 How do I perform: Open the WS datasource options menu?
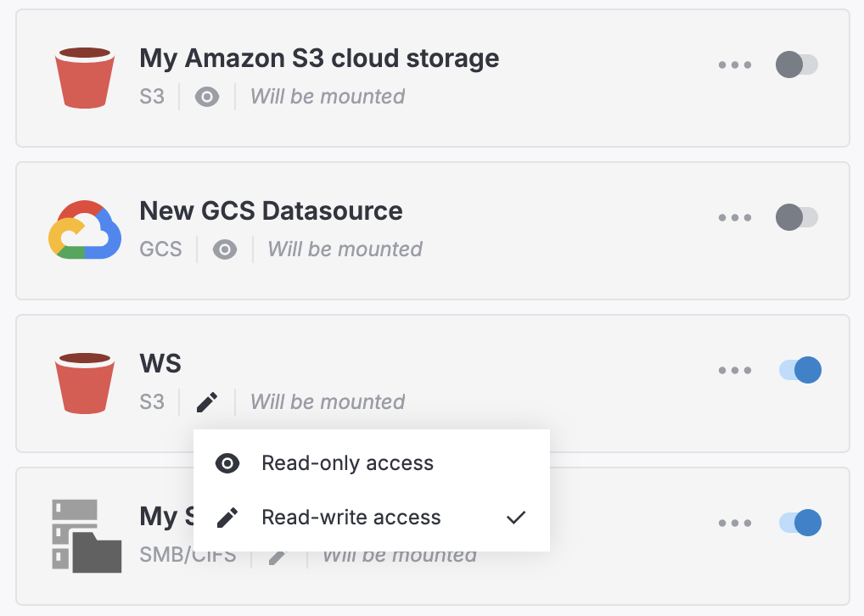(735, 370)
